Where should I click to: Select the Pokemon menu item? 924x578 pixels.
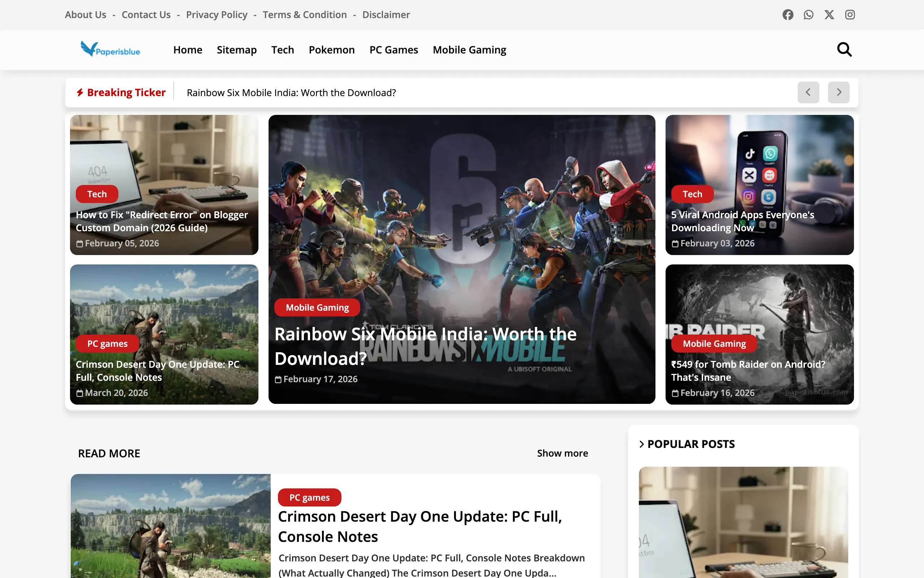click(332, 50)
